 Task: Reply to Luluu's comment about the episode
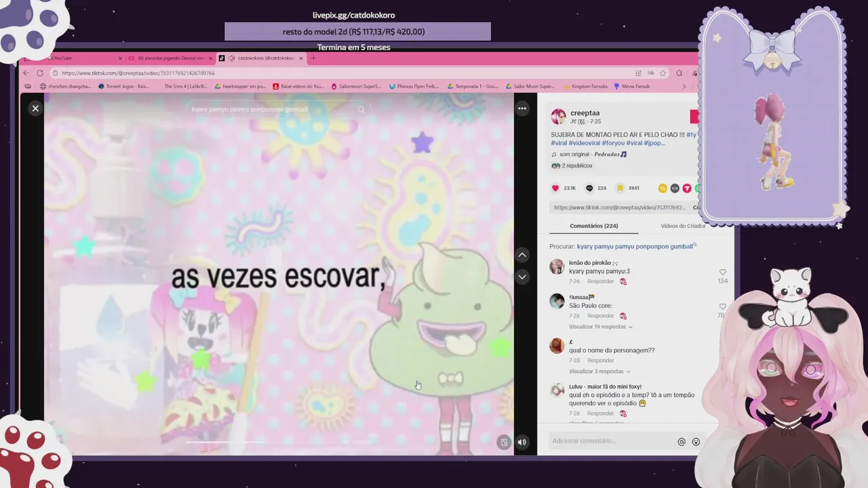coord(600,413)
